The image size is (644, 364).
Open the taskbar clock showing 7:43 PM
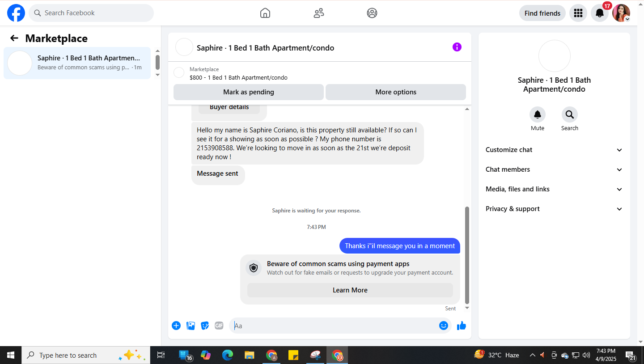[606, 355]
